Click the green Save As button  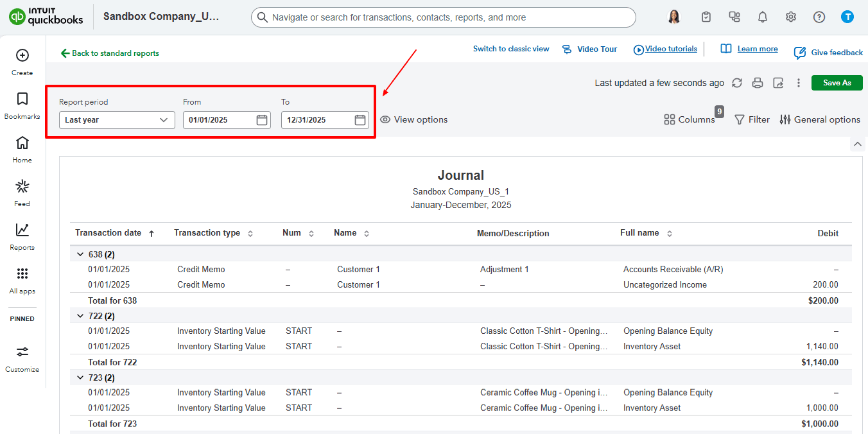pos(837,83)
